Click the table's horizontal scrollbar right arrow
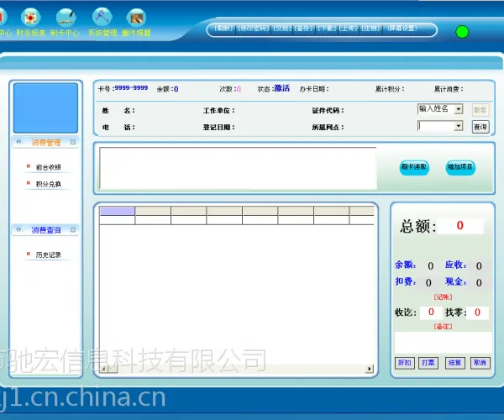 point(370,369)
